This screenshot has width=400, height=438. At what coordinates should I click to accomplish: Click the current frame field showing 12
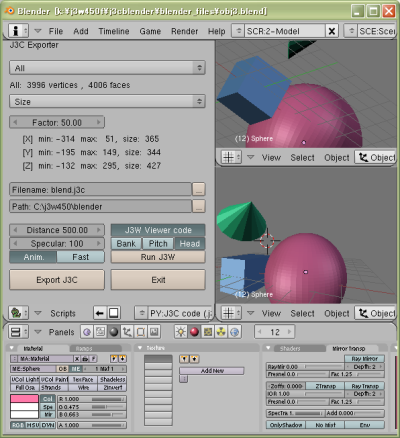click(x=275, y=332)
